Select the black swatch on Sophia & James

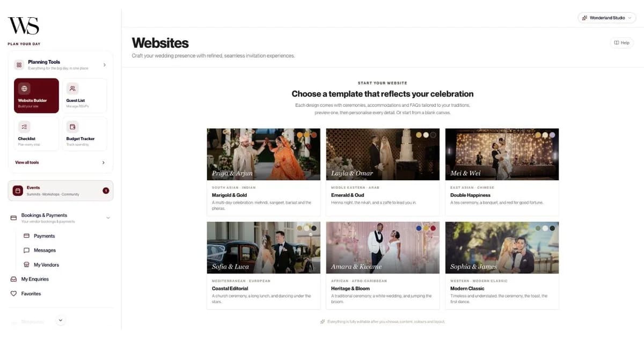click(x=552, y=228)
